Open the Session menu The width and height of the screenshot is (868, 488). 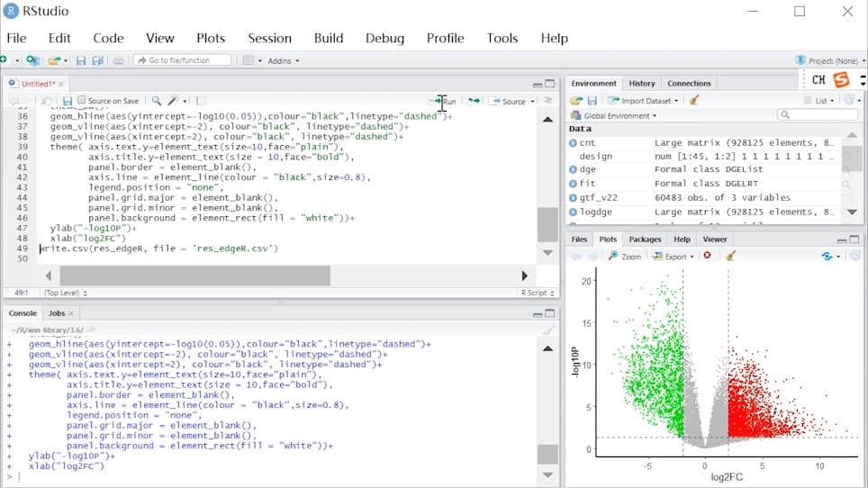[x=269, y=38]
